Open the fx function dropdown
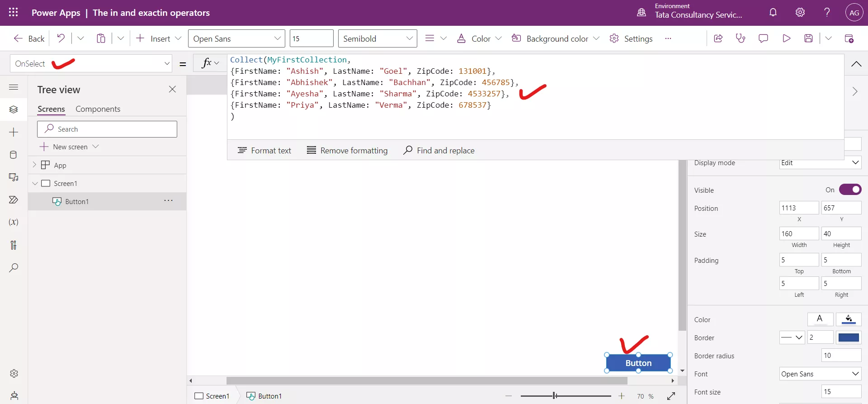The image size is (868, 404). pyautogui.click(x=210, y=63)
